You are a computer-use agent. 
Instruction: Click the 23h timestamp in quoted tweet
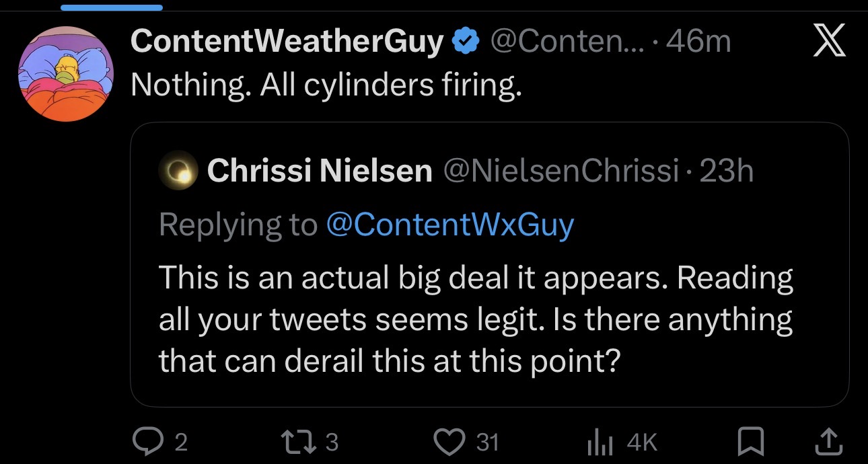pyautogui.click(x=727, y=171)
